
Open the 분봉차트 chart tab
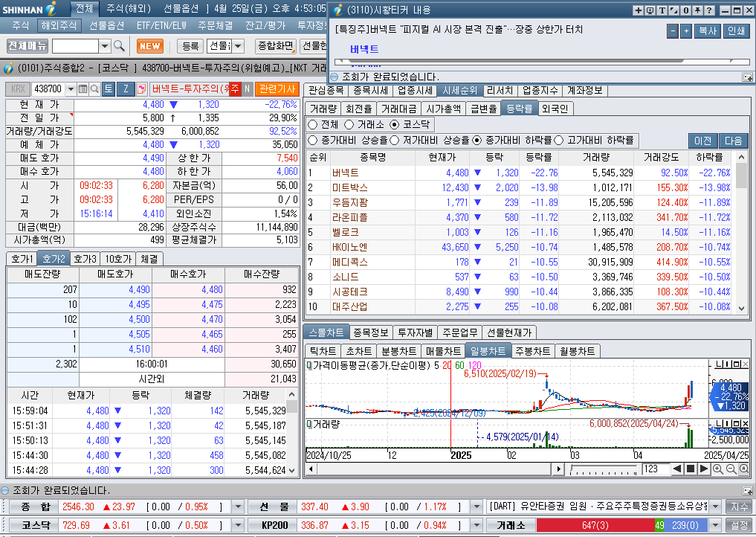coord(398,351)
